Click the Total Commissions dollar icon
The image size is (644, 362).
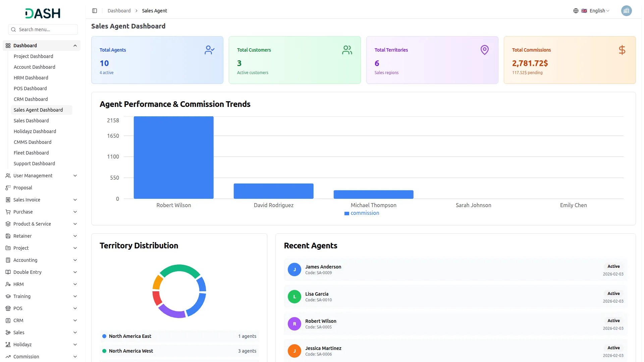click(622, 50)
